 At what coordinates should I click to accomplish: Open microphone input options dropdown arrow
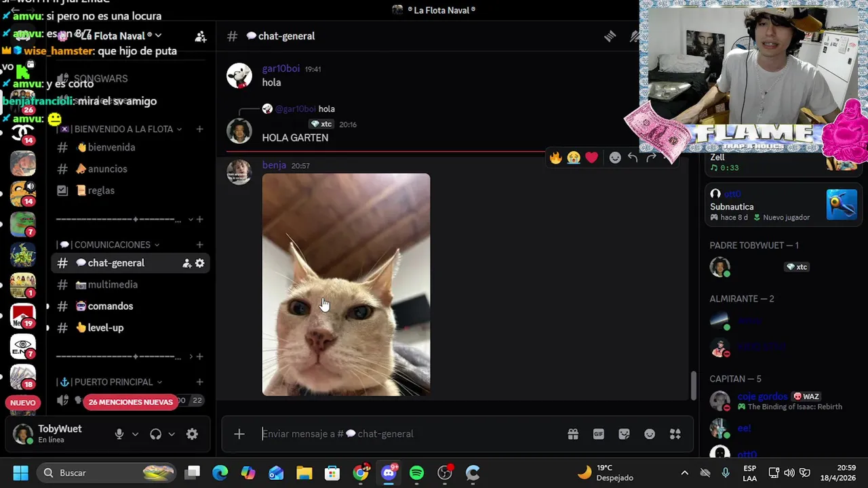135,434
